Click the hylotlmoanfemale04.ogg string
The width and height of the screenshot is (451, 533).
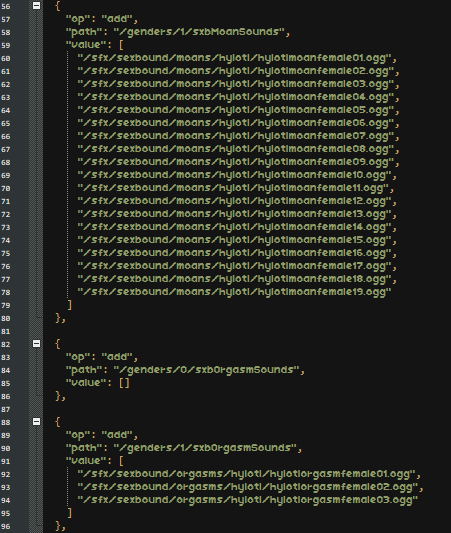coord(236,97)
